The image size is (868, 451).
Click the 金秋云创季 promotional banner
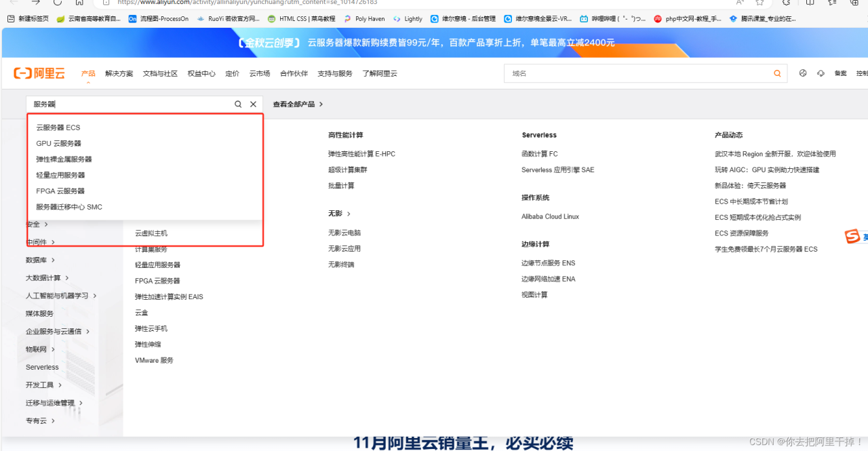pos(434,43)
